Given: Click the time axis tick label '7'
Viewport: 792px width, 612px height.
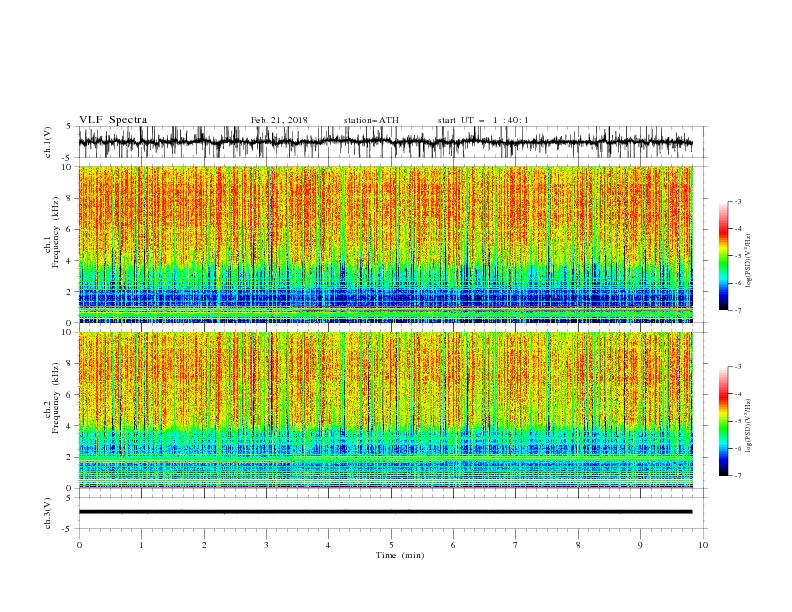Looking at the screenshot, I should 516,545.
